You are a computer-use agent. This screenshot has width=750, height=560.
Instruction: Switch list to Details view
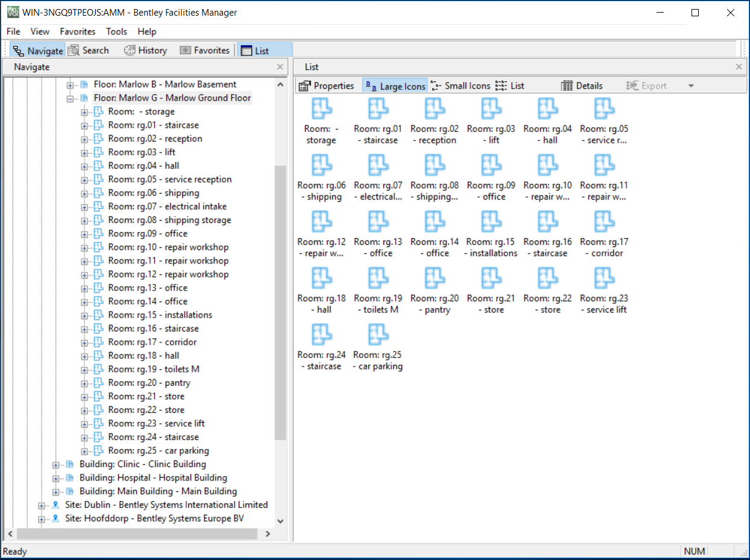(x=582, y=86)
